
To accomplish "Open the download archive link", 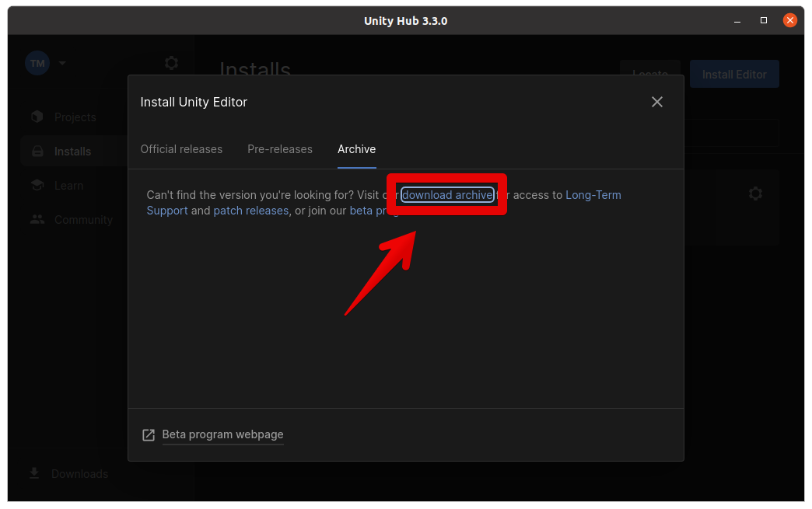I will point(447,195).
